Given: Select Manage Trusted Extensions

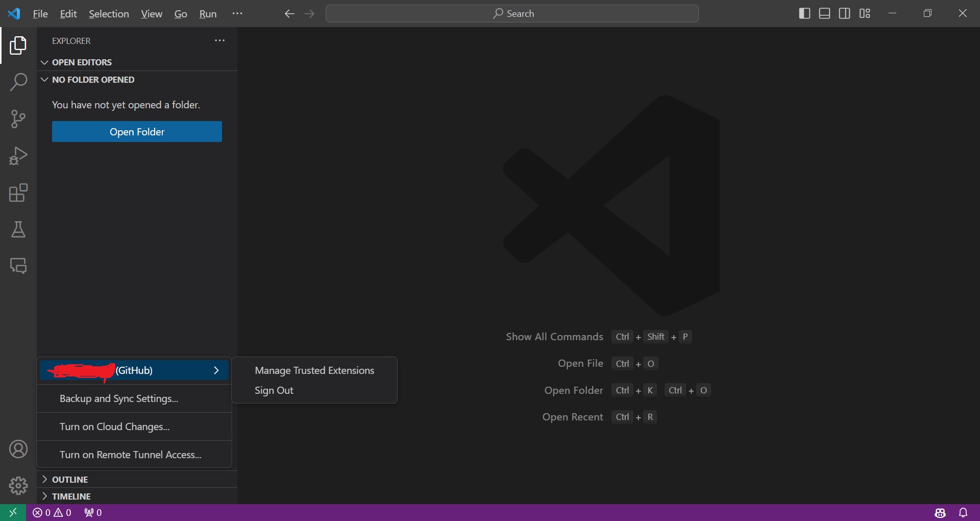Looking at the screenshot, I should tap(314, 370).
